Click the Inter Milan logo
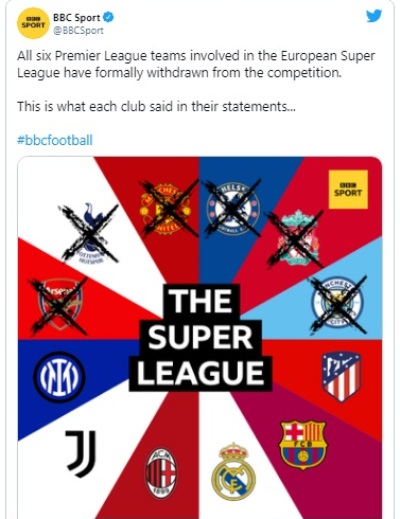 click(59, 377)
